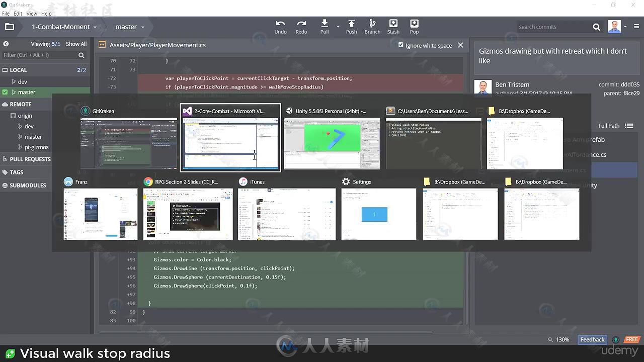Open the repository folder icon

pyautogui.click(x=9, y=27)
